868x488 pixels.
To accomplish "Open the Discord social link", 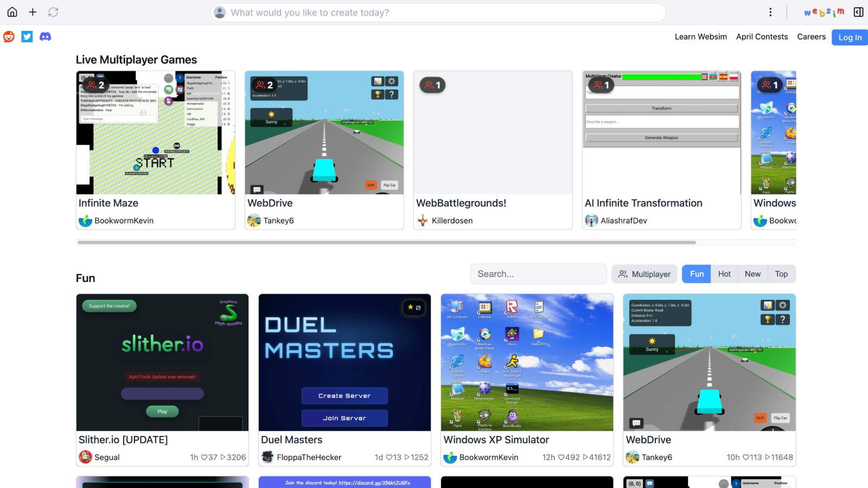I will click(46, 36).
